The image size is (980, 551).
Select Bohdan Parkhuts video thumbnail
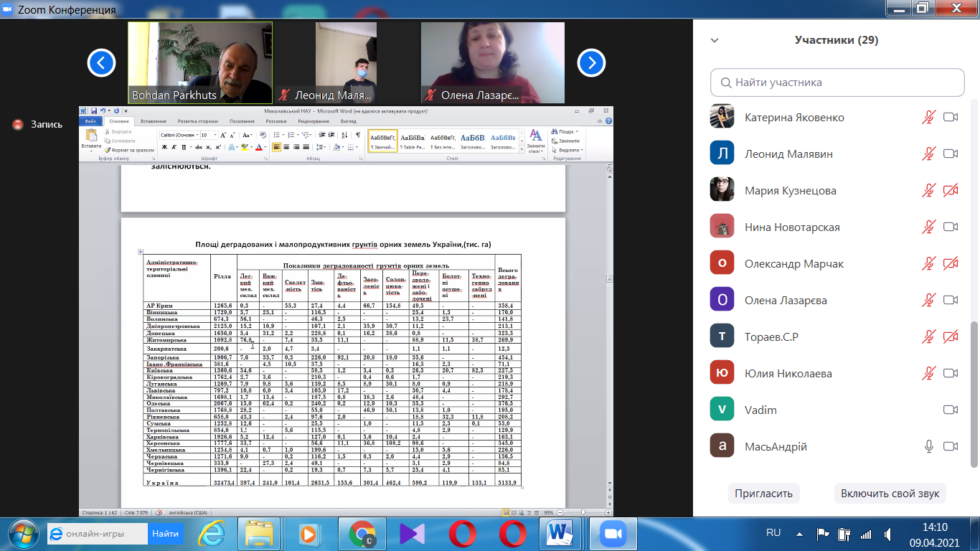[201, 63]
